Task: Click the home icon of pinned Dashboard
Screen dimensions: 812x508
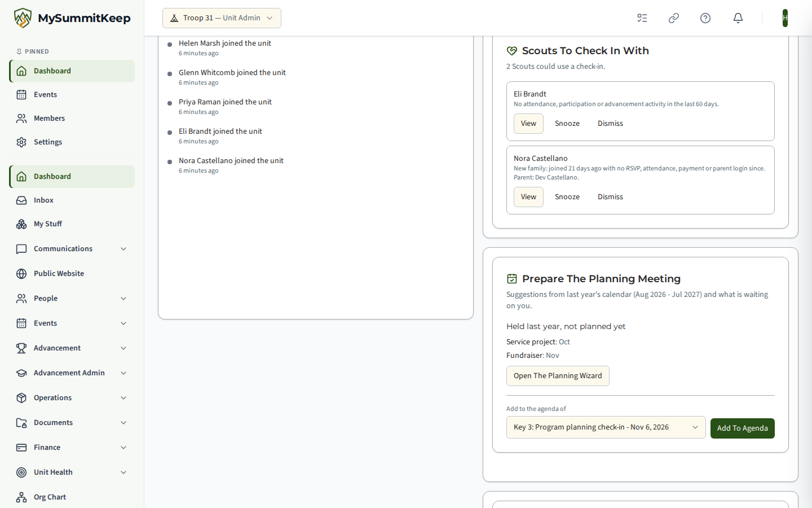Action: [21, 71]
